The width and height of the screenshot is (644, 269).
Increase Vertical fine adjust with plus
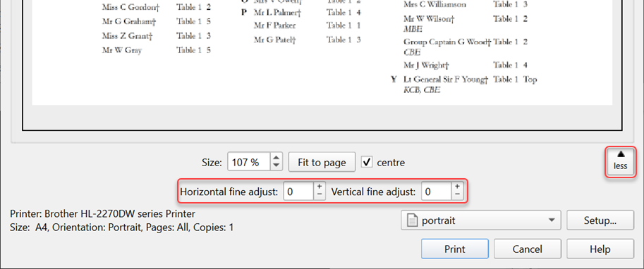coord(458,187)
